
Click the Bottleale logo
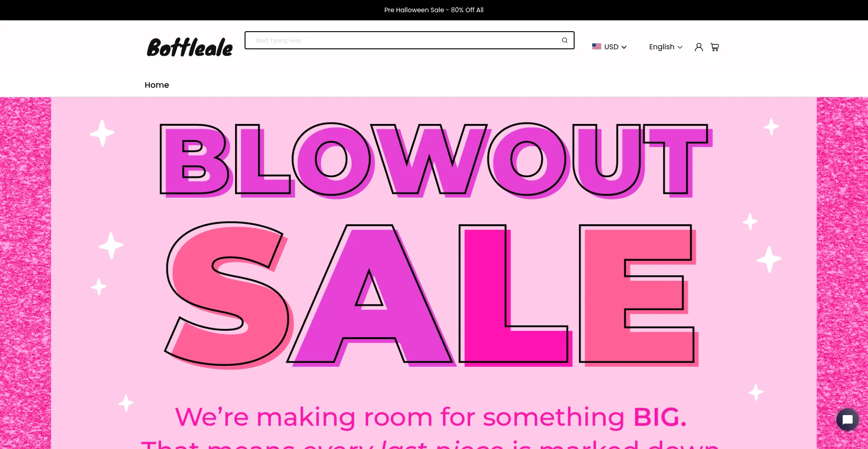190,47
